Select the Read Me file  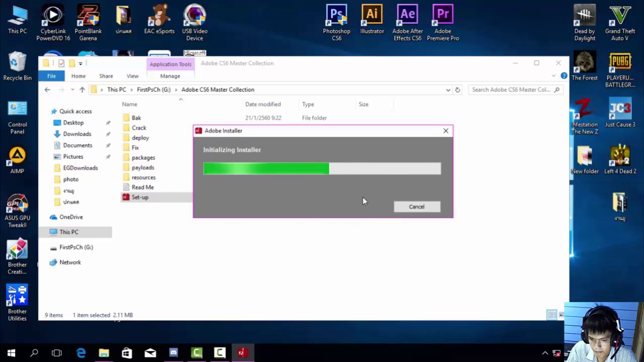[142, 187]
